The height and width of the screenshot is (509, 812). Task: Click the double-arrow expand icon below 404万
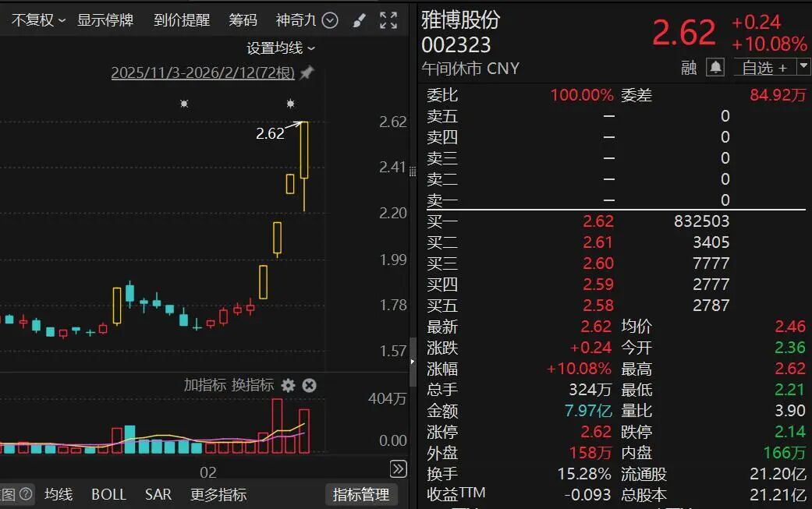(x=398, y=468)
